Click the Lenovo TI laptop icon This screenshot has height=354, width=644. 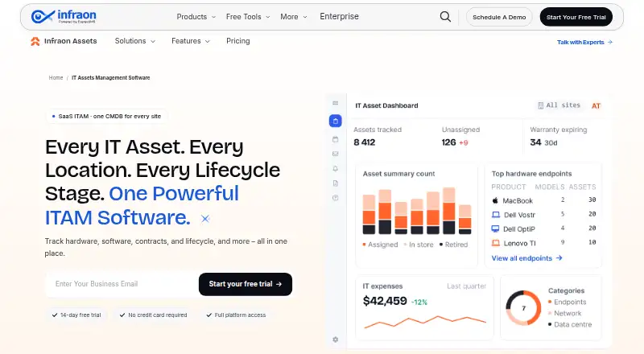click(x=496, y=243)
